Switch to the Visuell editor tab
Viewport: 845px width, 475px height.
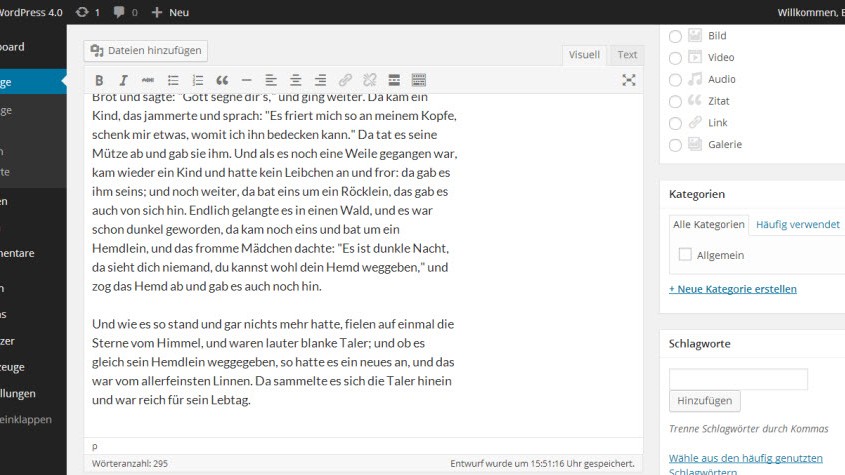coord(584,54)
